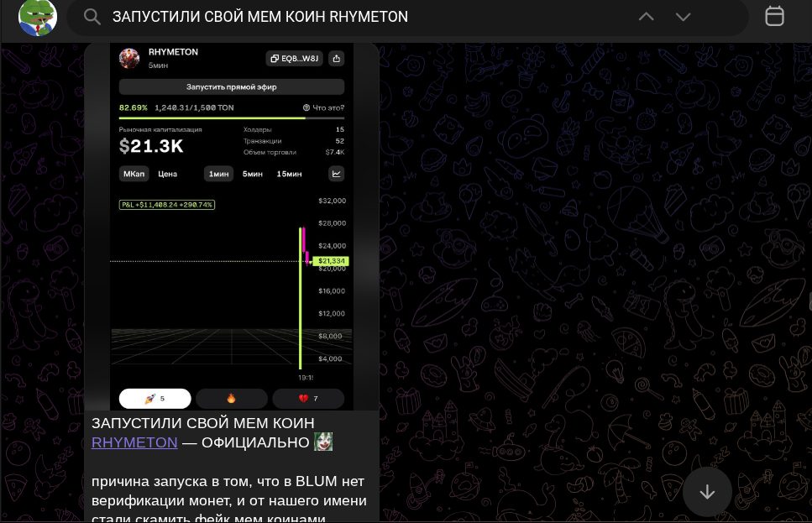Tap the fire reaction button
Viewport: 812px width, 523px height.
[x=232, y=398]
